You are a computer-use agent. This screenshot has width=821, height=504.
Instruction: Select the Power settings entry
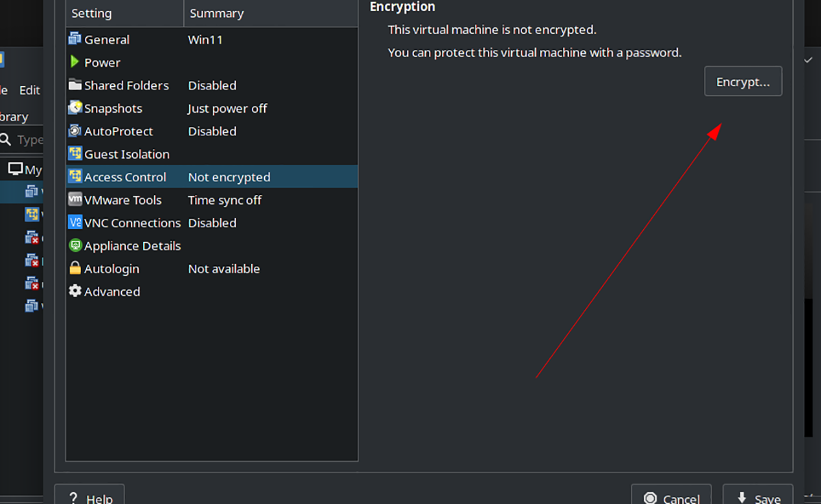(x=212, y=62)
